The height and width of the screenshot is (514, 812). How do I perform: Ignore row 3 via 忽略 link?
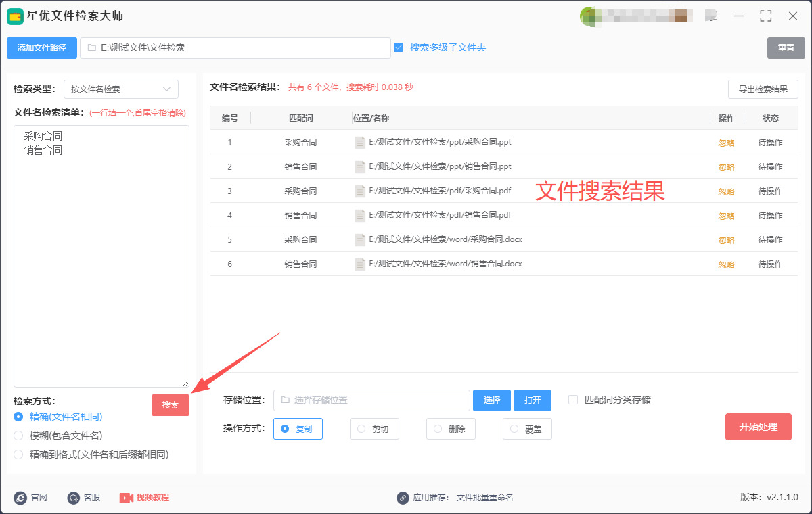point(726,191)
